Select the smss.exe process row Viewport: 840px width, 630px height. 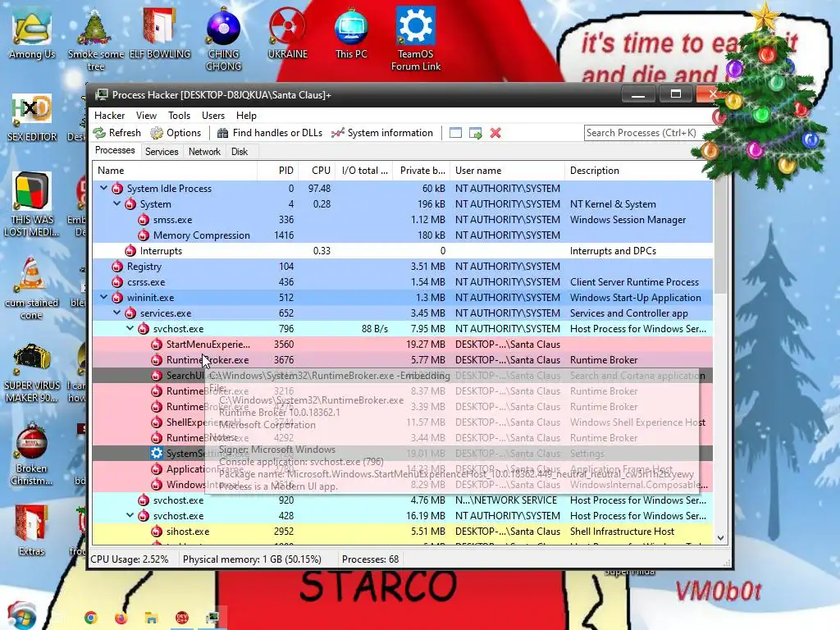click(403, 220)
